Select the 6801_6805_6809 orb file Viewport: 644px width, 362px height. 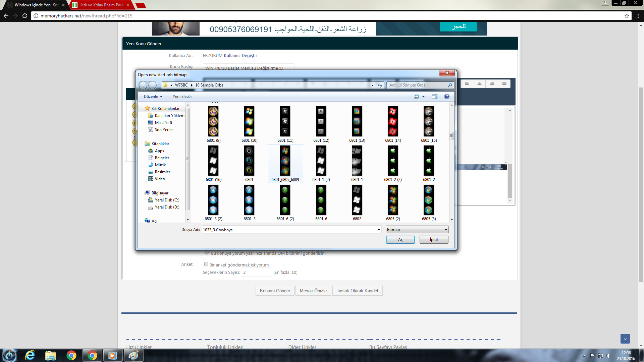pyautogui.click(x=285, y=164)
